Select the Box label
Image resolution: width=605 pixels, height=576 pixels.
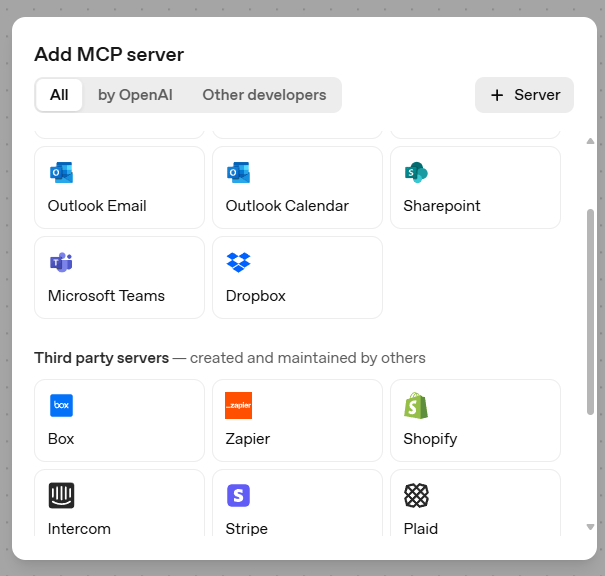[x=61, y=439]
